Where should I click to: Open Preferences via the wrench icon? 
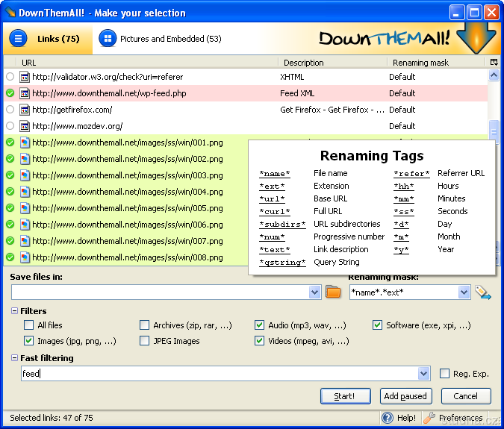[429, 418]
